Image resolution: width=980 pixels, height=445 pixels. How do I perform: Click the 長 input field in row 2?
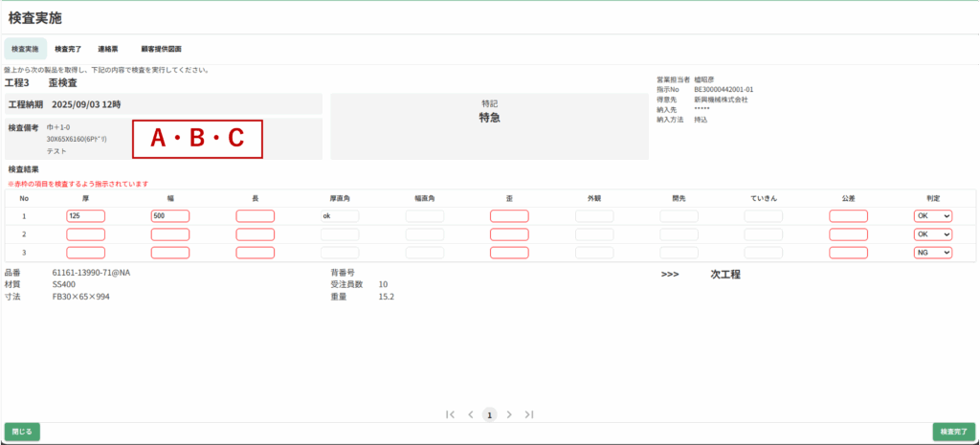pos(255,234)
